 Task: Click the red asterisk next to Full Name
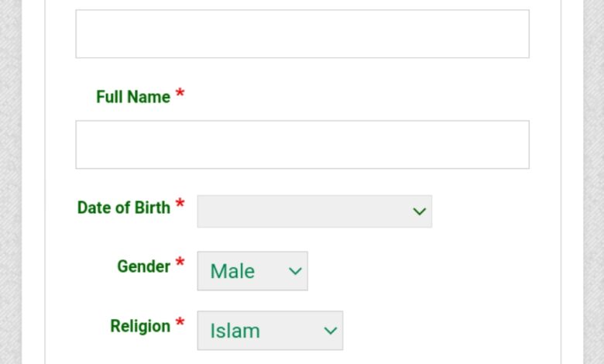pos(180,93)
